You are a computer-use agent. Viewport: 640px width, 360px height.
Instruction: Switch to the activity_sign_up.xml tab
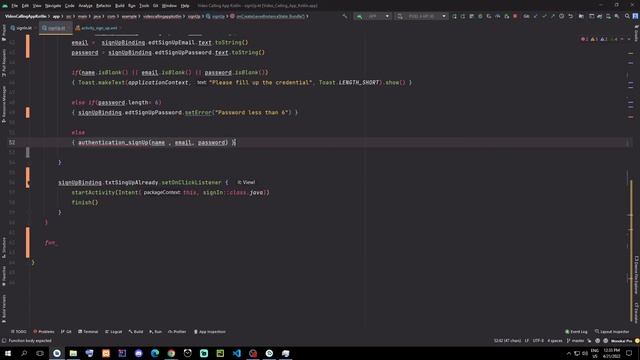click(98, 28)
